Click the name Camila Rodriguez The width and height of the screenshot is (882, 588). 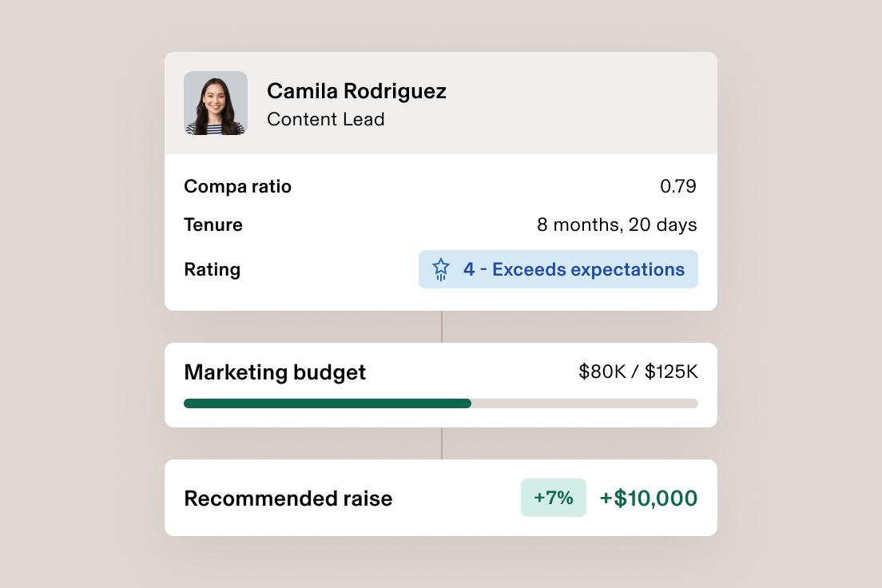click(357, 91)
